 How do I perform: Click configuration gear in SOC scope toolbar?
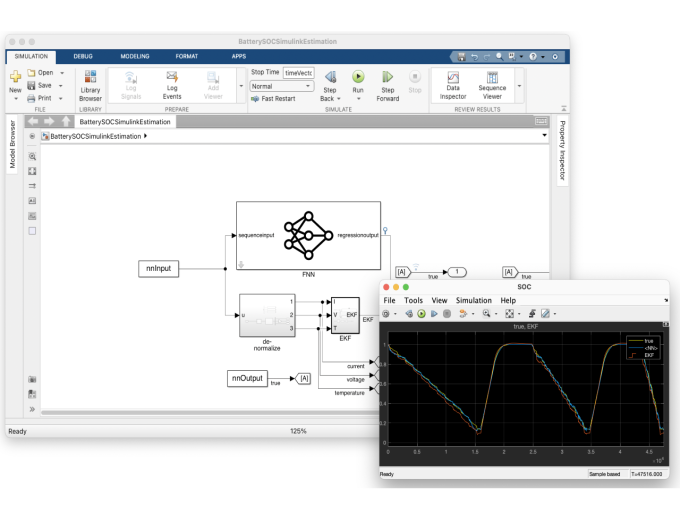[386, 314]
